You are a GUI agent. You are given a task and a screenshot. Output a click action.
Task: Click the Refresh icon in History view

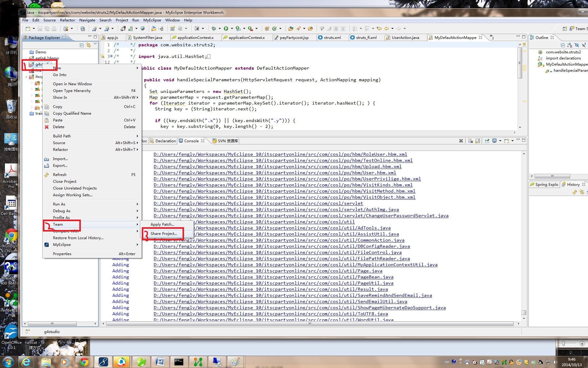point(575,192)
